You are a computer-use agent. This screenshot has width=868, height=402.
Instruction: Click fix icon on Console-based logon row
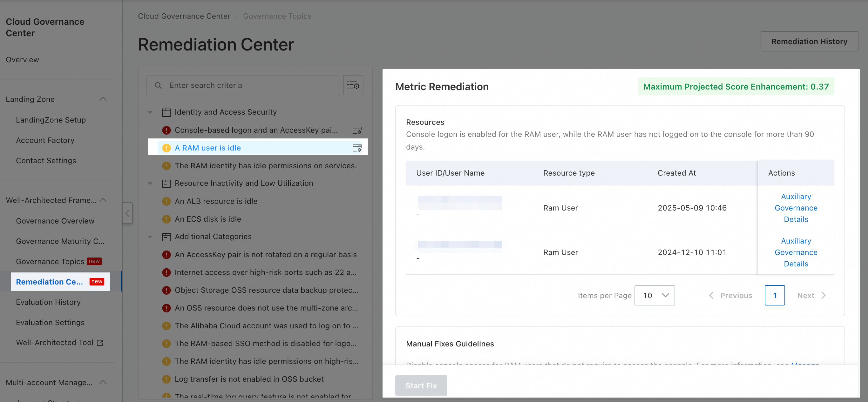click(x=356, y=130)
